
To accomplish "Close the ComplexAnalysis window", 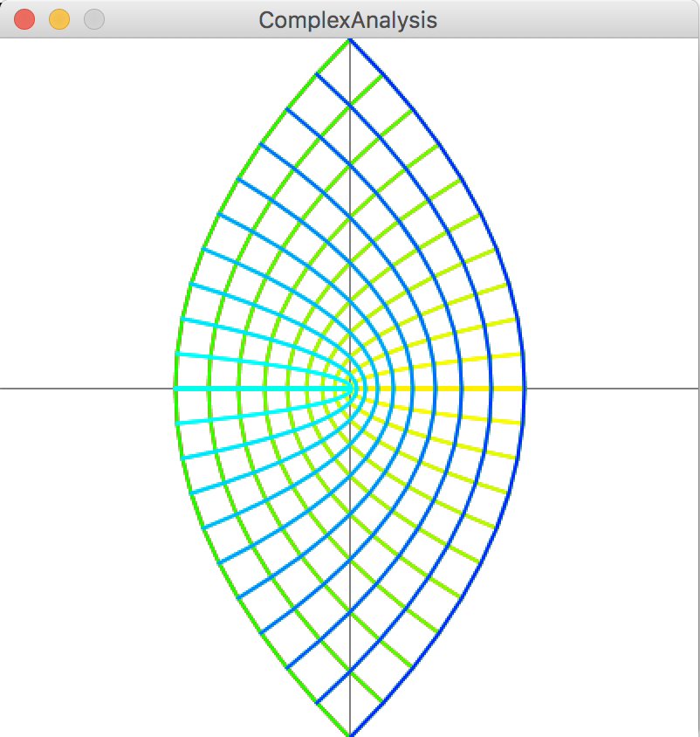I will point(24,19).
